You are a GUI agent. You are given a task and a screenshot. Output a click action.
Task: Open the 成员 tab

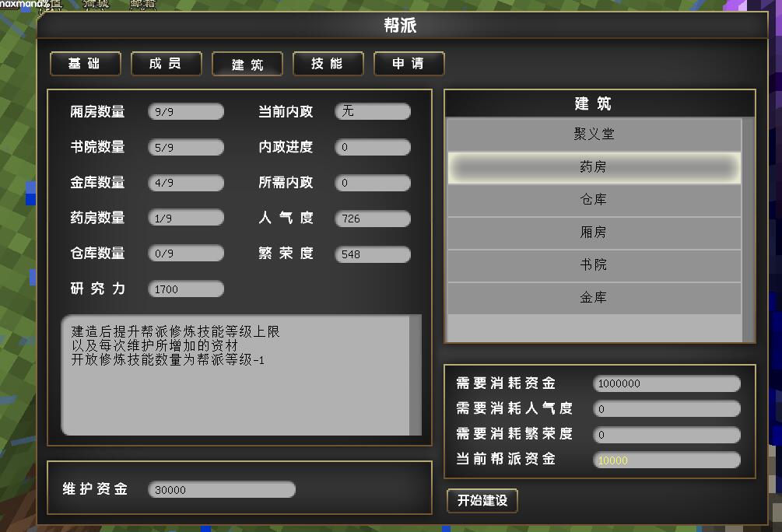coord(166,64)
